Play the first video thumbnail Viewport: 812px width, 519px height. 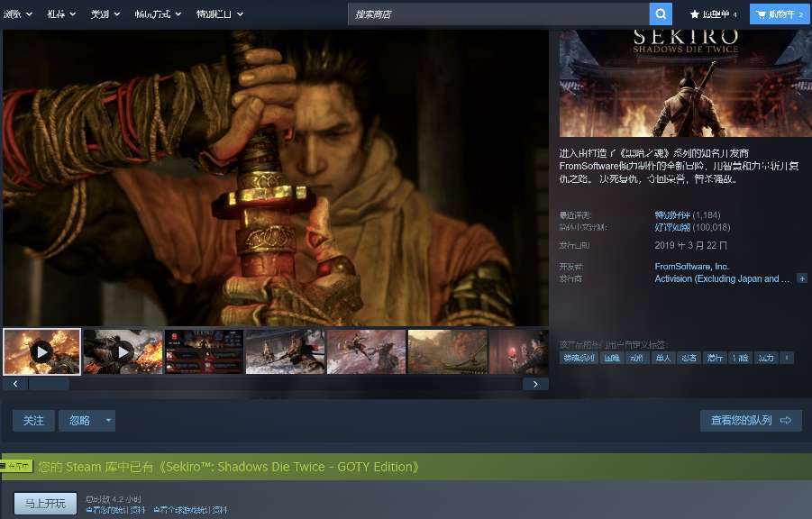pyautogui.click(x=41, y=351)
